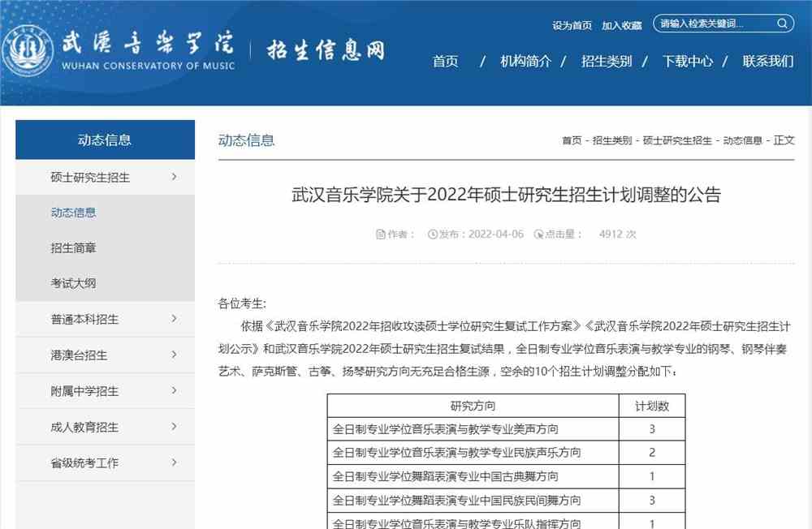The height and width of the screenshot is (529, 812).
Task: Click table row 美声方向
Action: tap(506, 429)
